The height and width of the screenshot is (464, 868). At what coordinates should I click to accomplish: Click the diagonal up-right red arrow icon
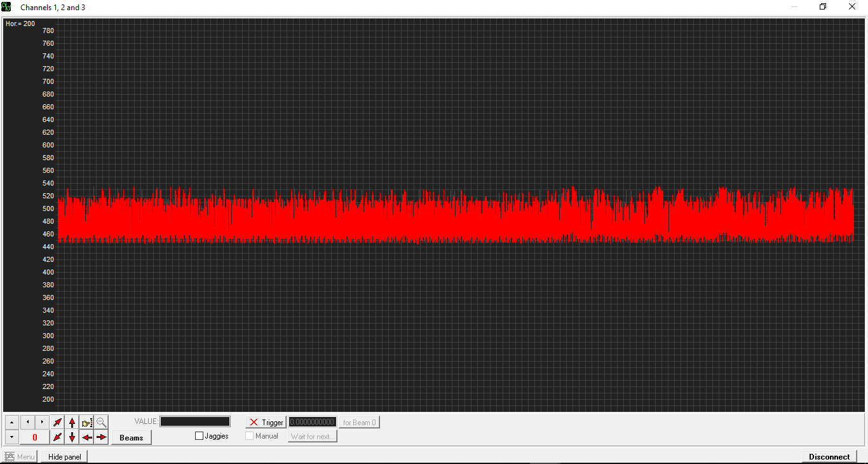point(57,422)
